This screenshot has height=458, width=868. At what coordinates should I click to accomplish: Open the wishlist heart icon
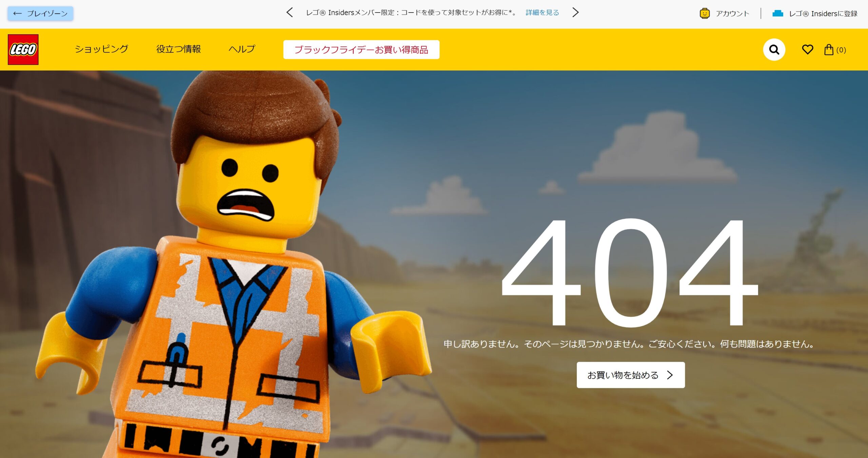(807, 49)
